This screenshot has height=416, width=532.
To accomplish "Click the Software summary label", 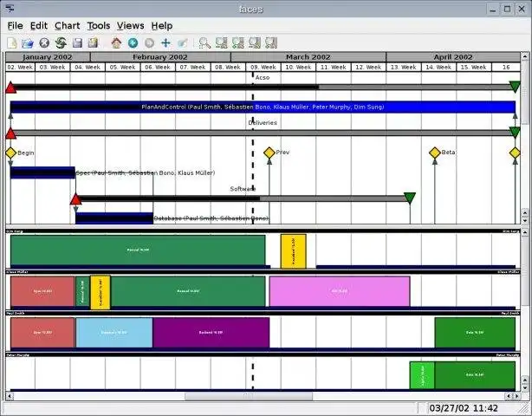I will (243, 189).
